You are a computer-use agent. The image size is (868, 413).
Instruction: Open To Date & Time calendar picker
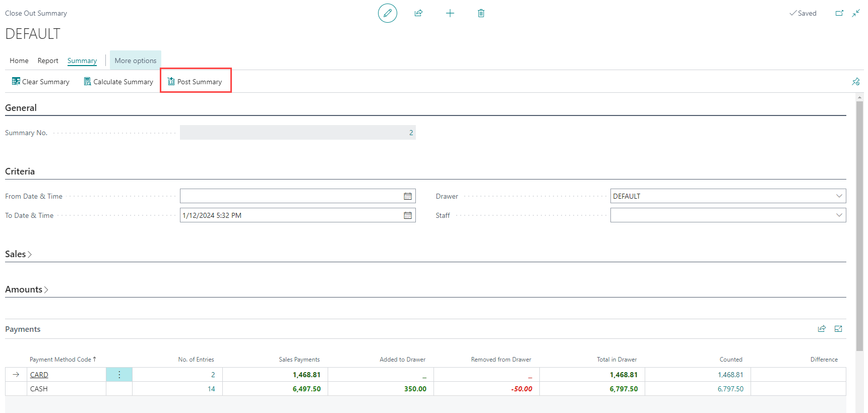408,215
